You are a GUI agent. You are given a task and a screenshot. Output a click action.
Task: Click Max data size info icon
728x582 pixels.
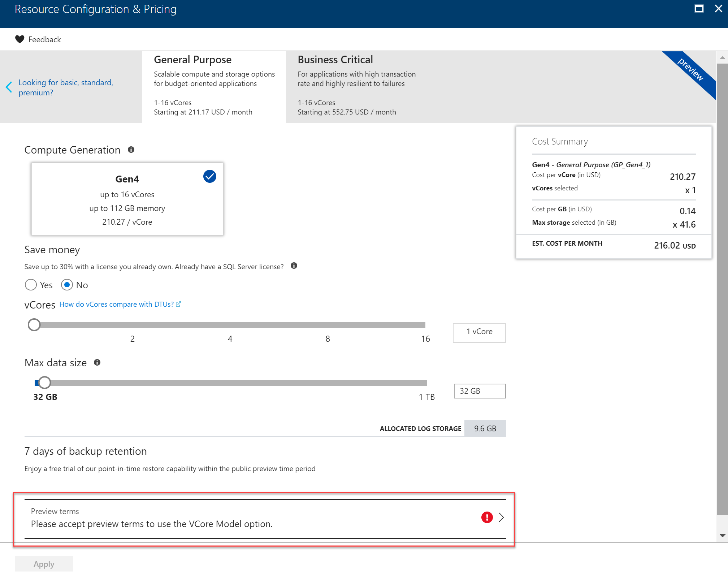tap(97, 362)
